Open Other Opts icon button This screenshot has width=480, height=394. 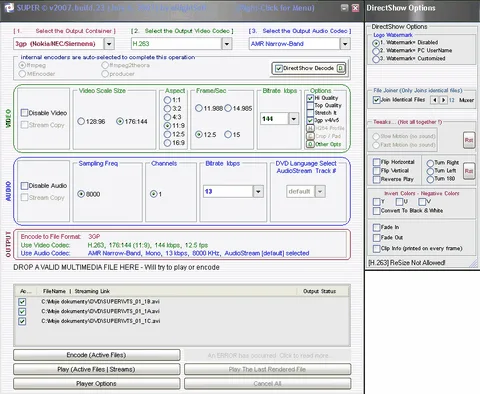coord(310,144)
